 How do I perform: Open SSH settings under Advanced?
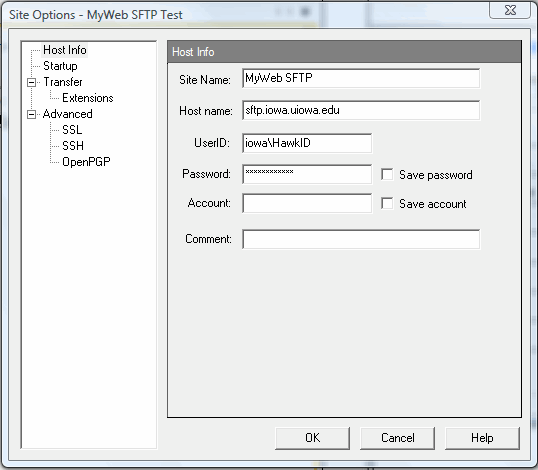pos(73,146)
